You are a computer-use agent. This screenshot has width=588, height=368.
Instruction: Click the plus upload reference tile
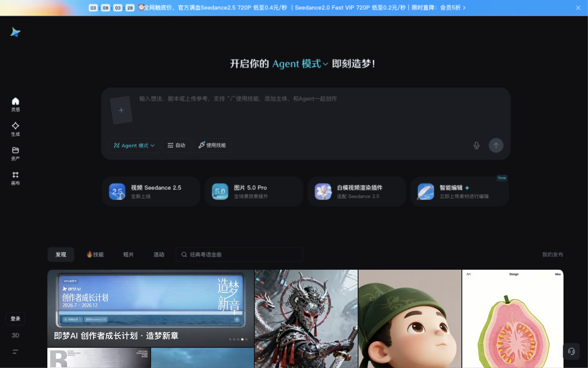(x=121, y=110)
